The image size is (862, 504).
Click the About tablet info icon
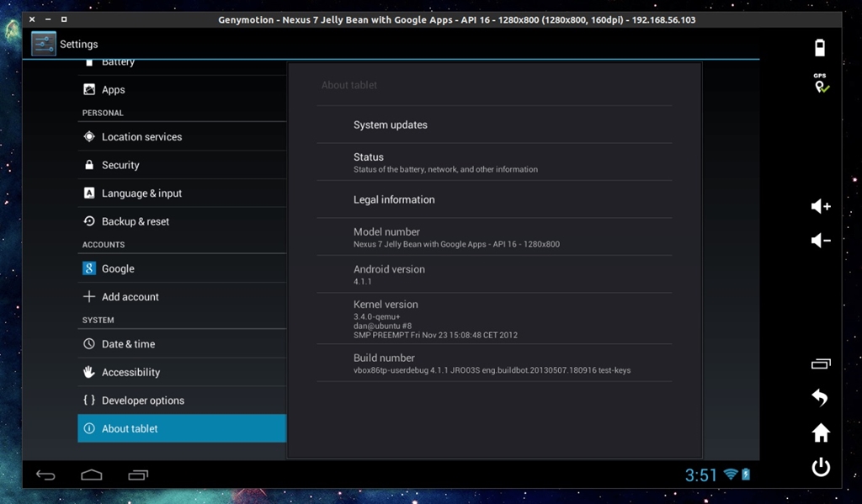pyautogui.click(x=89, y=428)
